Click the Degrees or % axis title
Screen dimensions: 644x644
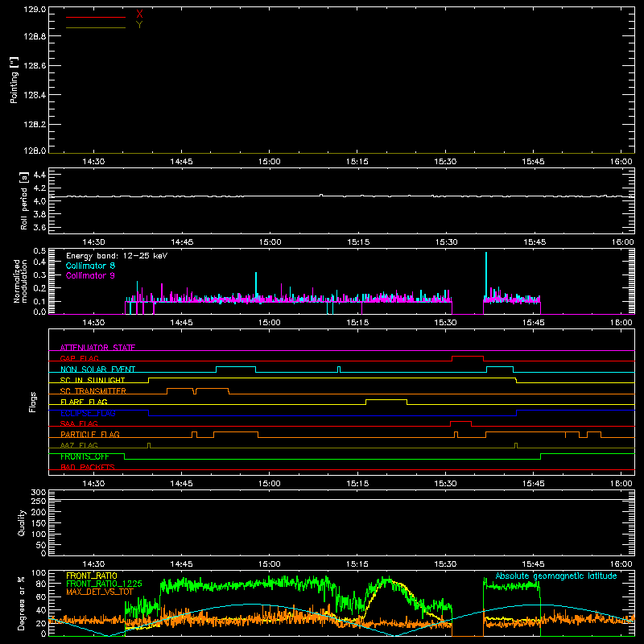click(22, 604)
